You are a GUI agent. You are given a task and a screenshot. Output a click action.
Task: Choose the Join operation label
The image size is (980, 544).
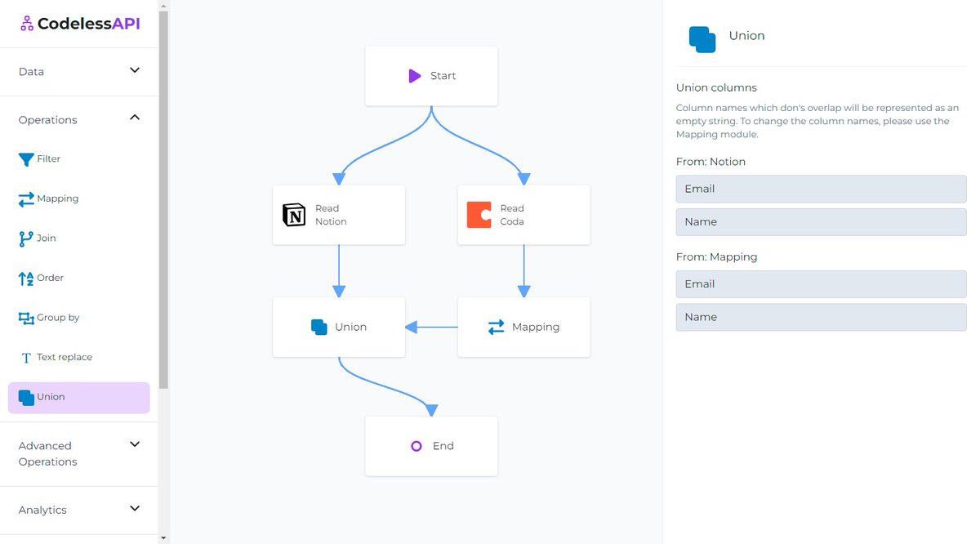pos(47,238)
